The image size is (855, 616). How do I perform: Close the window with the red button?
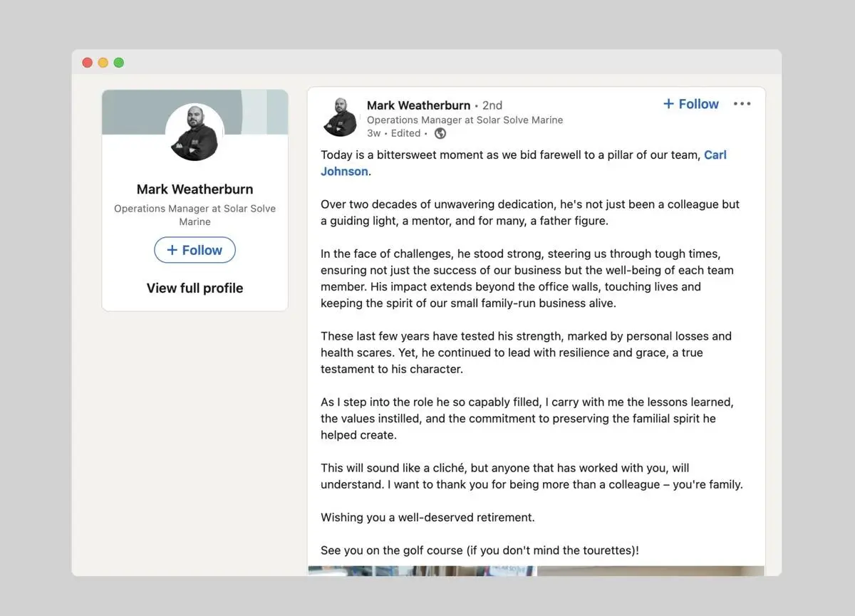click(88, 63)
